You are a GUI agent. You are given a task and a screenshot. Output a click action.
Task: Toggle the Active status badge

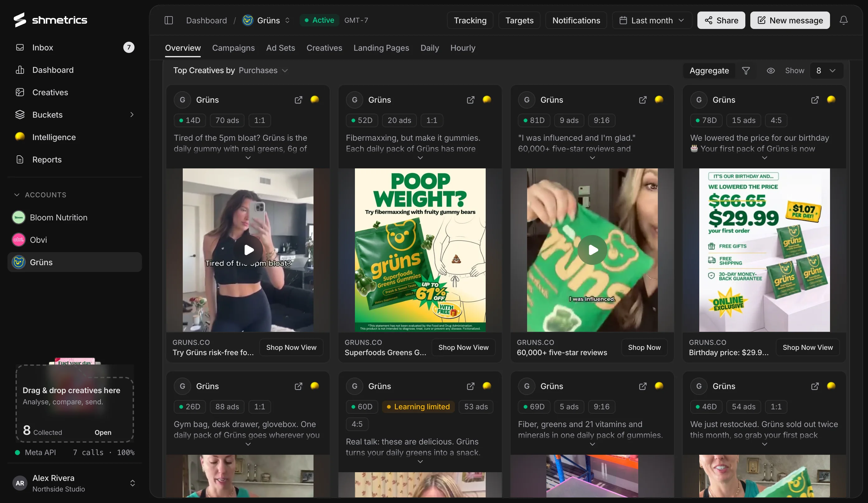click(319, 20)
